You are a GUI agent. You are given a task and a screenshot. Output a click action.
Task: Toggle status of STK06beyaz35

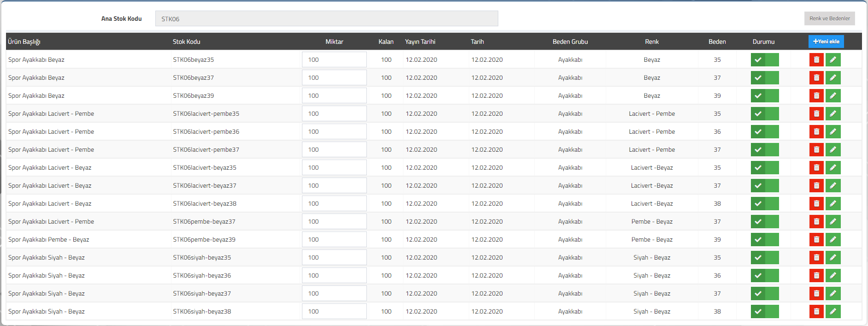pyautogui.click(x=765, y=60)
